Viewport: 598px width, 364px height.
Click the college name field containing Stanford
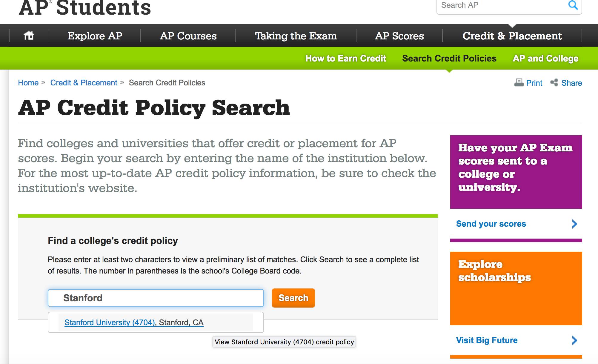(x=156, y=298)
